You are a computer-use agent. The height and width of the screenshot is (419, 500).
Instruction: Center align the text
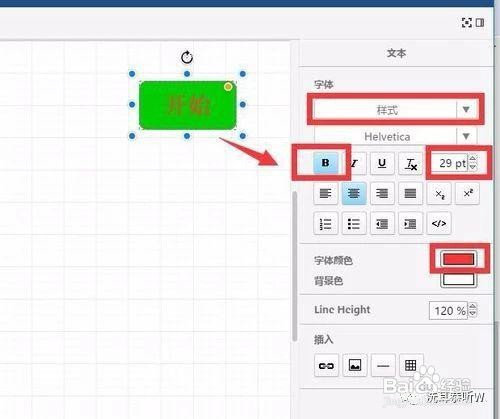tap(354, 193)
